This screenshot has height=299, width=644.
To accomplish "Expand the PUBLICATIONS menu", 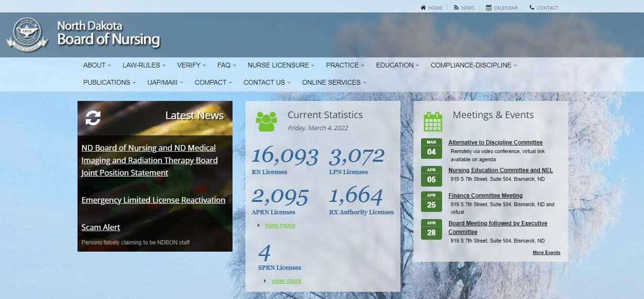I will pyautogui.click(x=110, y=82).
